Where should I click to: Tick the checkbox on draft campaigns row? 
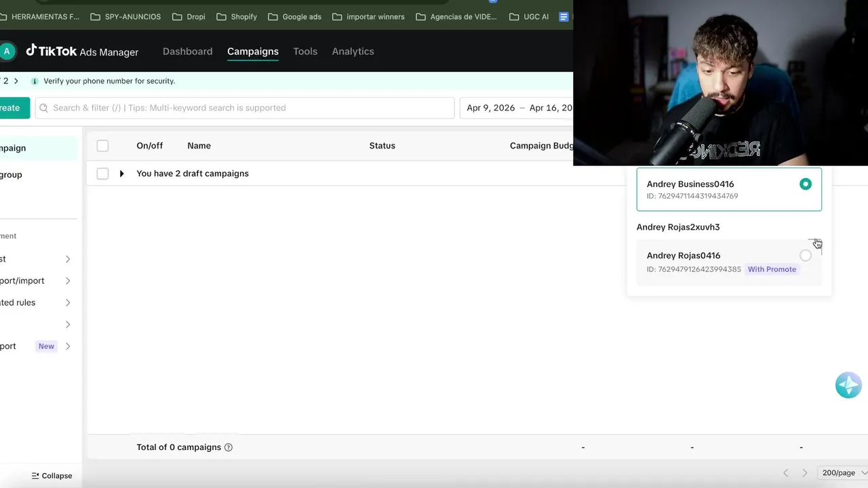click(x=102, y=174)
